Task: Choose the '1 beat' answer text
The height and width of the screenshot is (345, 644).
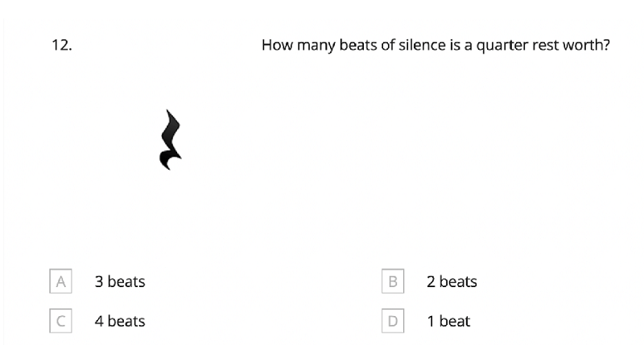Action: tap(448, 321)
